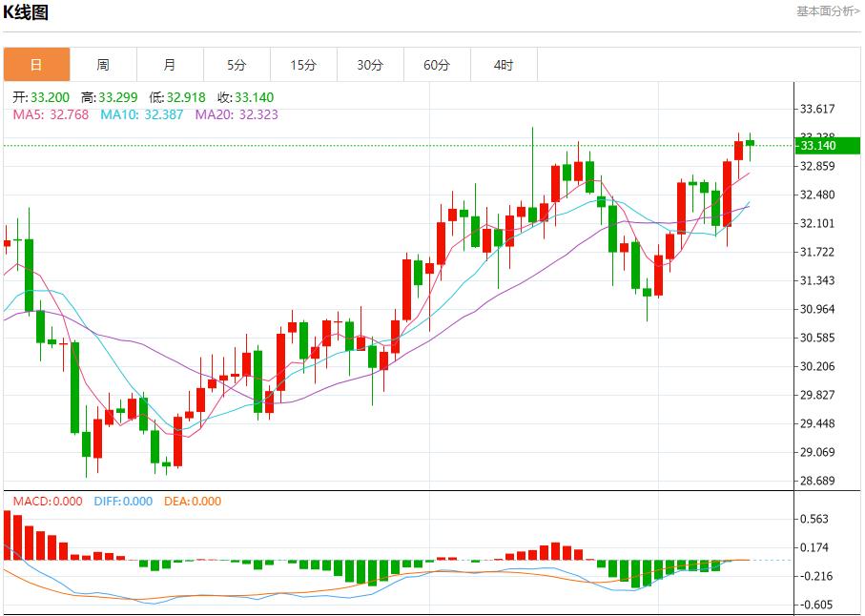Select the 15分 timeframe tab
865x616 pixels.
point(303,65)
